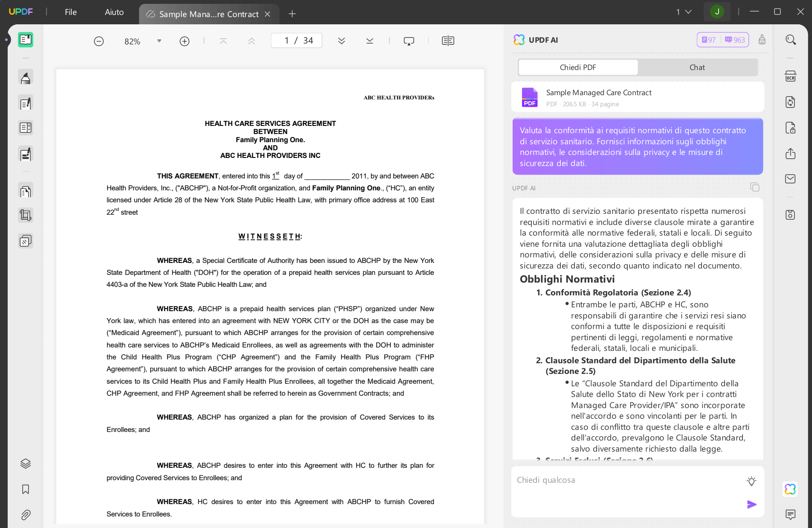This screenshot has width=812, height=528.
Task: Close the Sample Managed Care Contract tab
Action: point(267,14)
